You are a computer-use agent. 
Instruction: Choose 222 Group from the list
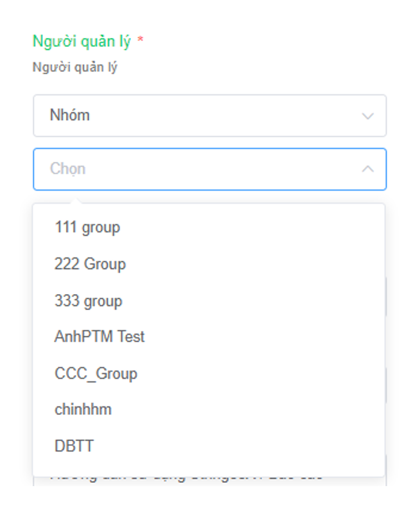[x=90, y=264]
